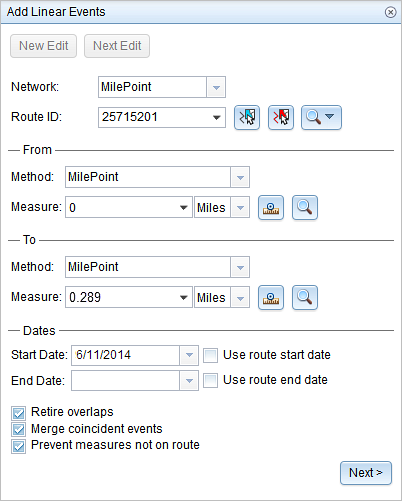Click the select route on map icon
Screen dimensions: 402x501
click(x=247, y=117)
